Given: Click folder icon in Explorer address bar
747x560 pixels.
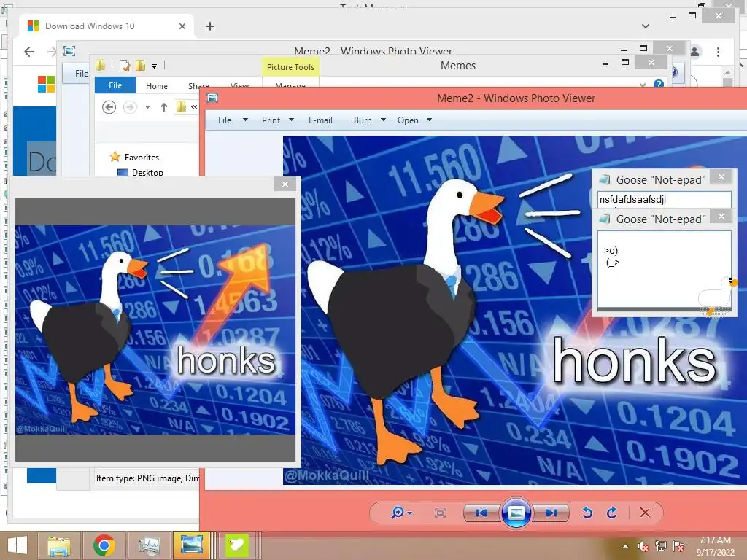Looking at the screenshot, I should (x=181, y=106).
